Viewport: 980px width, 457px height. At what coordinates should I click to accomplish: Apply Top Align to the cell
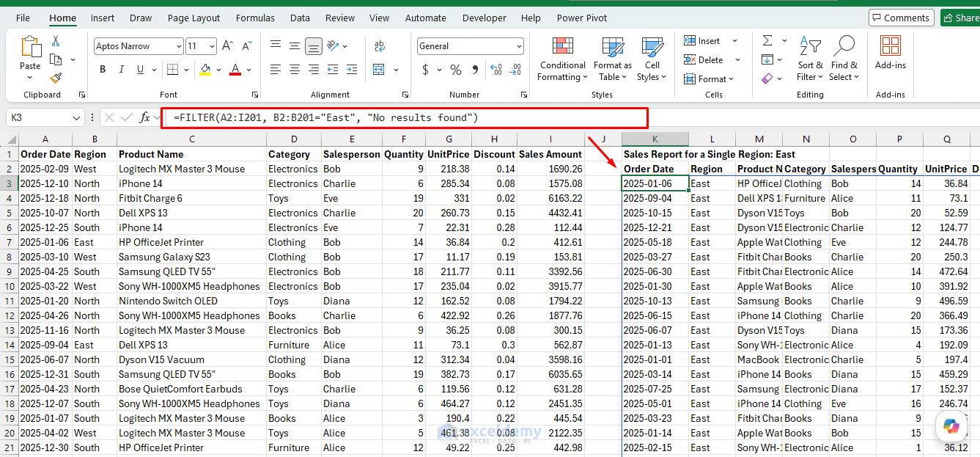tap(276, 46)
